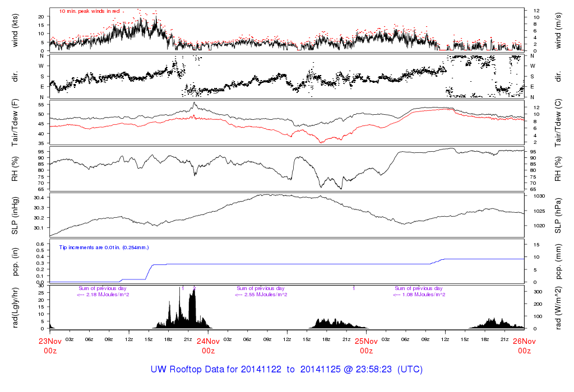Click the 'Tair/Tdew (C)' right axis label
The height and width of the screenshot is (392, 574).
[558, 123]
